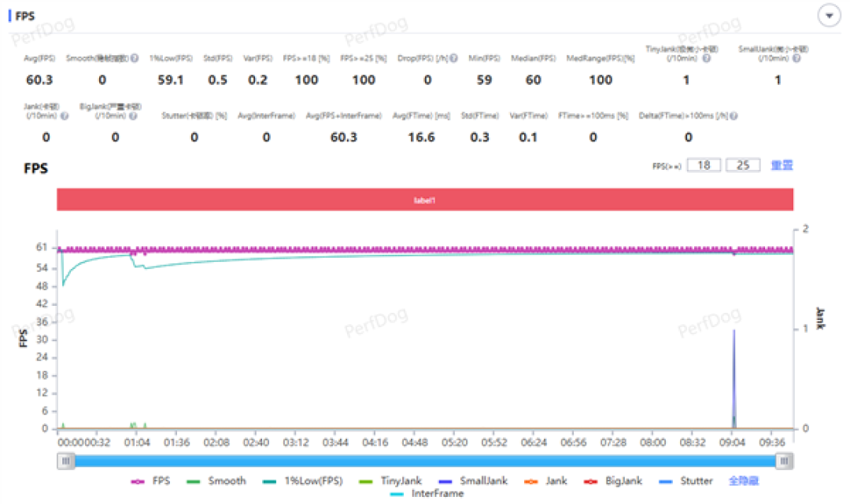850x504 pixels.
Task: Open help icon beside Delta(FTime)>100ms
Action: point(734,116)
